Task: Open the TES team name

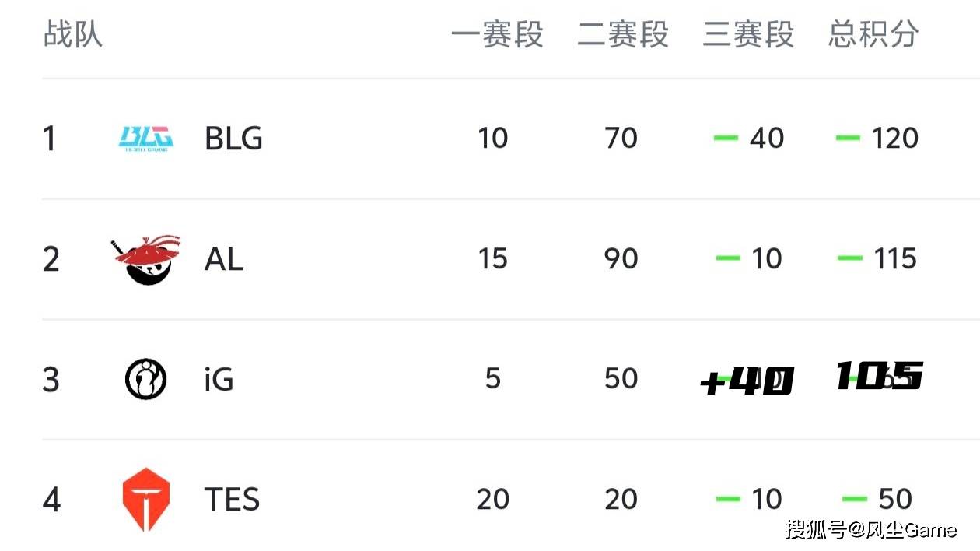Action: (232, 500)
